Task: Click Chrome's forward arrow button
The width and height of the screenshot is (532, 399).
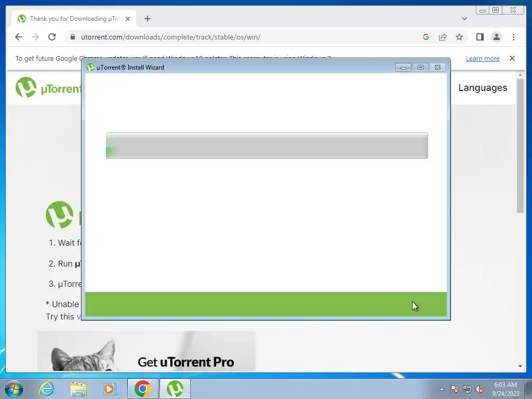Action: (x=35, y=37)
